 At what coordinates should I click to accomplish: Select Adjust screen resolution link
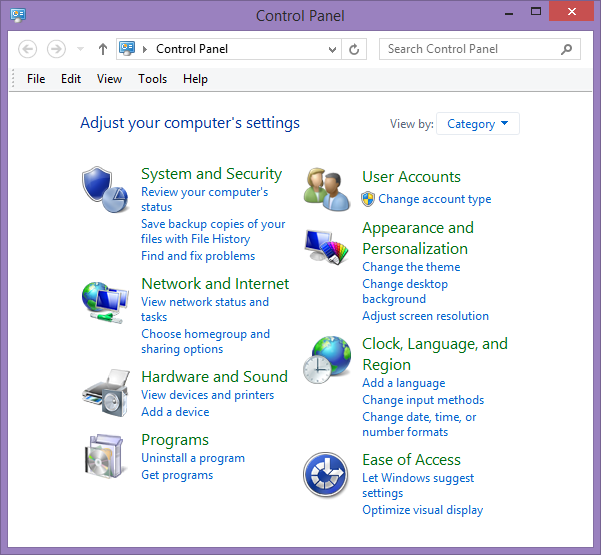pyautogui.click(x=425, y=316)
